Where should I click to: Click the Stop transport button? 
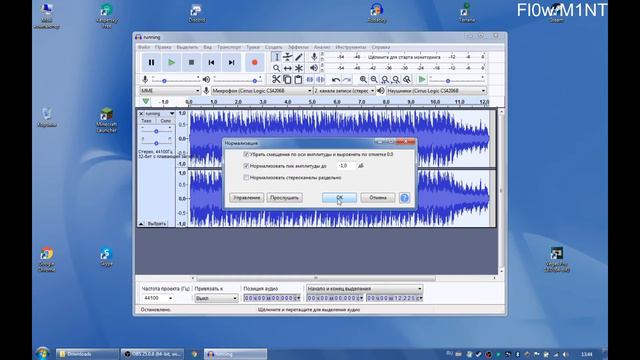[x=191, y=62]
